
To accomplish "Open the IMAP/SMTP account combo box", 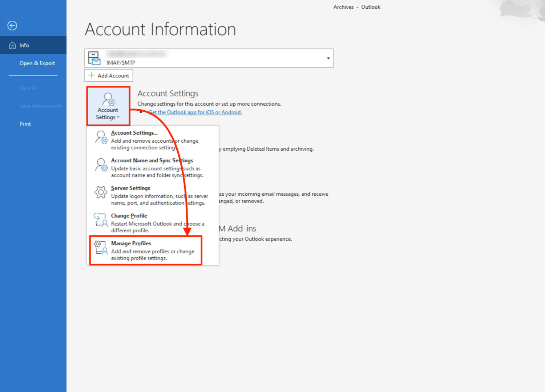I will (209, 58).
